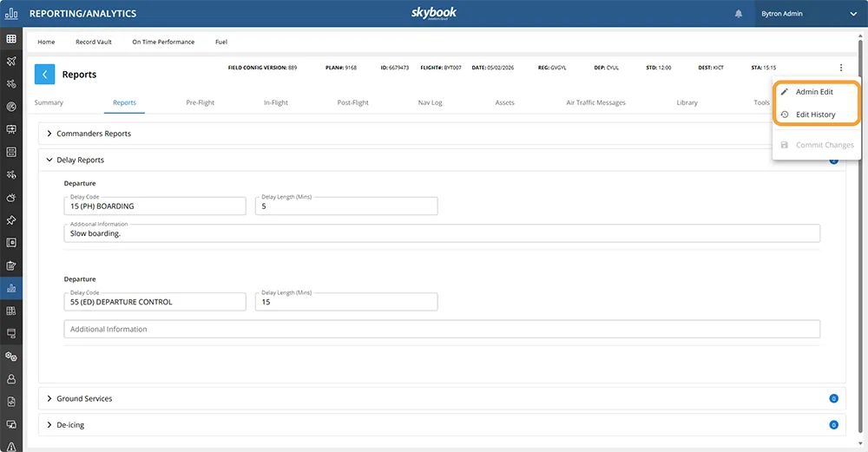The width and height of the screenshot is (868, 452).
Task: Select Admin Edit from the menu
Action: point(813,92)
